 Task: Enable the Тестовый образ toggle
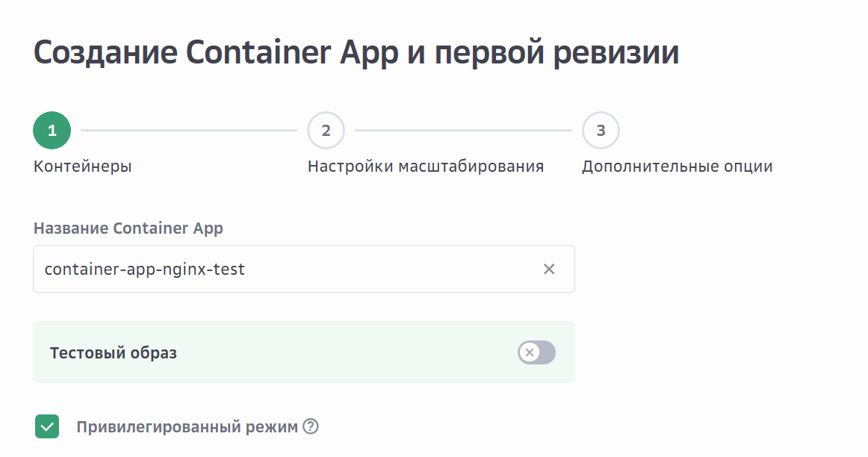click(537, 352)
